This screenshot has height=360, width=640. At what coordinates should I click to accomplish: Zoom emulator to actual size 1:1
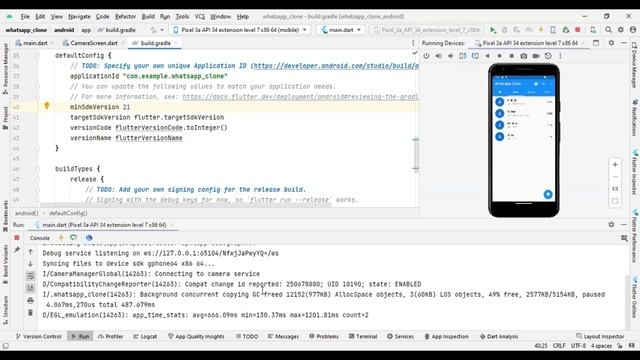(615, 189)
